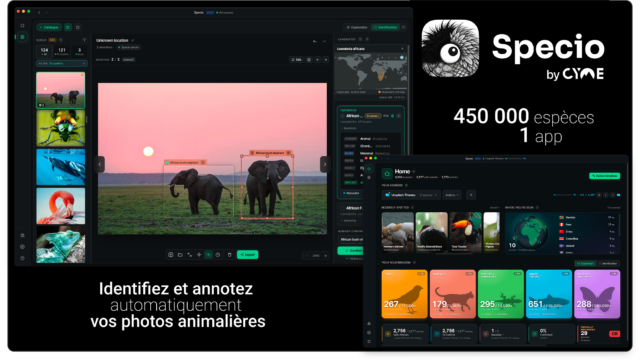The width and height of the screenshot is (640, 360).
Task: Select the left elephant's African bush elephant label
Action: 185,162
